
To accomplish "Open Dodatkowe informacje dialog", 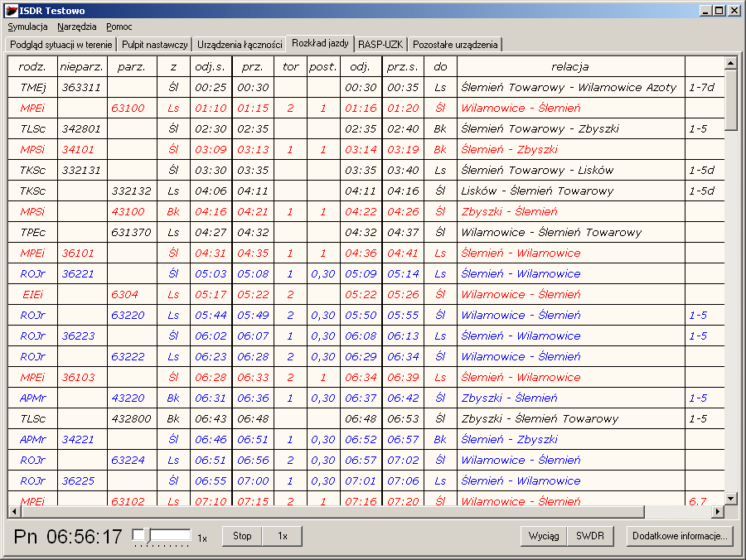I will (x=680, y=536).
